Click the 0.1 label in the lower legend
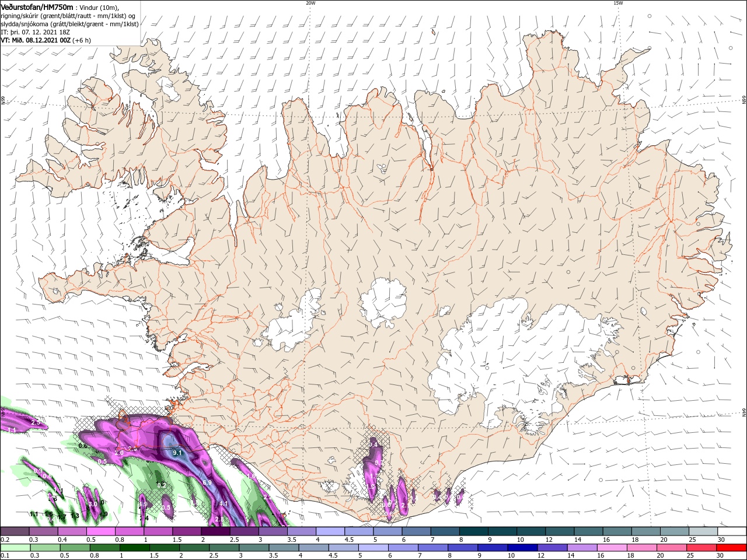 5,555
